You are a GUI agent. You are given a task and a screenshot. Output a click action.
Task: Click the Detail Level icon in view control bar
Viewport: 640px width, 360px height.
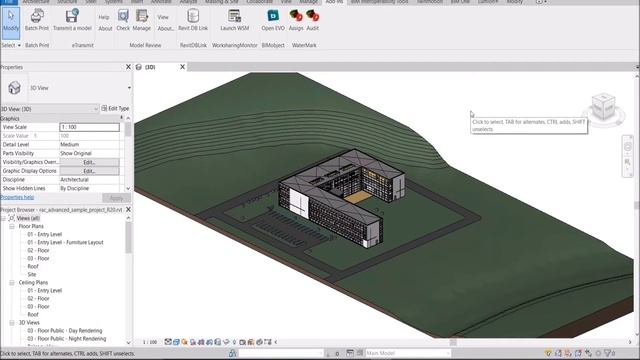[168, 342]
